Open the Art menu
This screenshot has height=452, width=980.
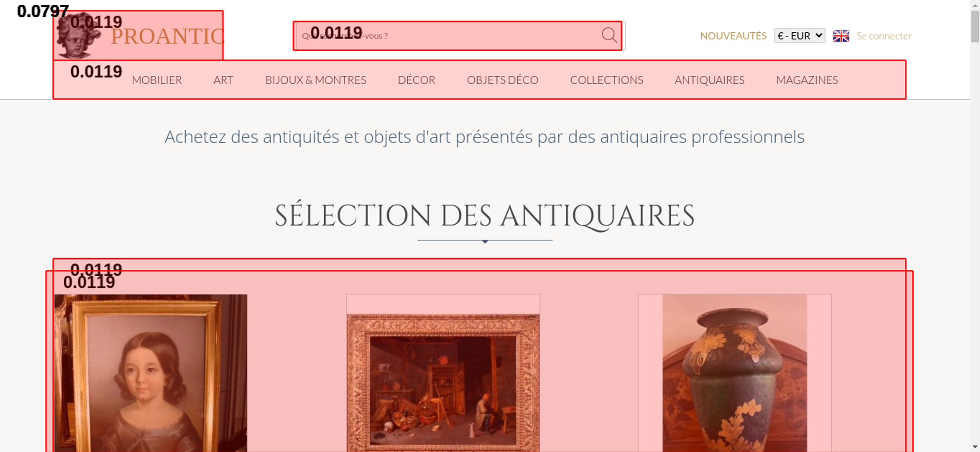tap(223, 80)
